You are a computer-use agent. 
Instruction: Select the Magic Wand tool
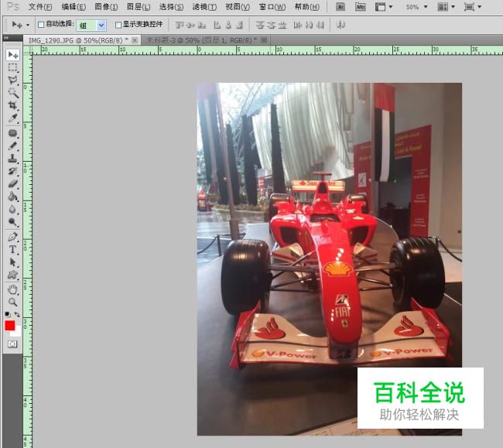click(12, 93)
